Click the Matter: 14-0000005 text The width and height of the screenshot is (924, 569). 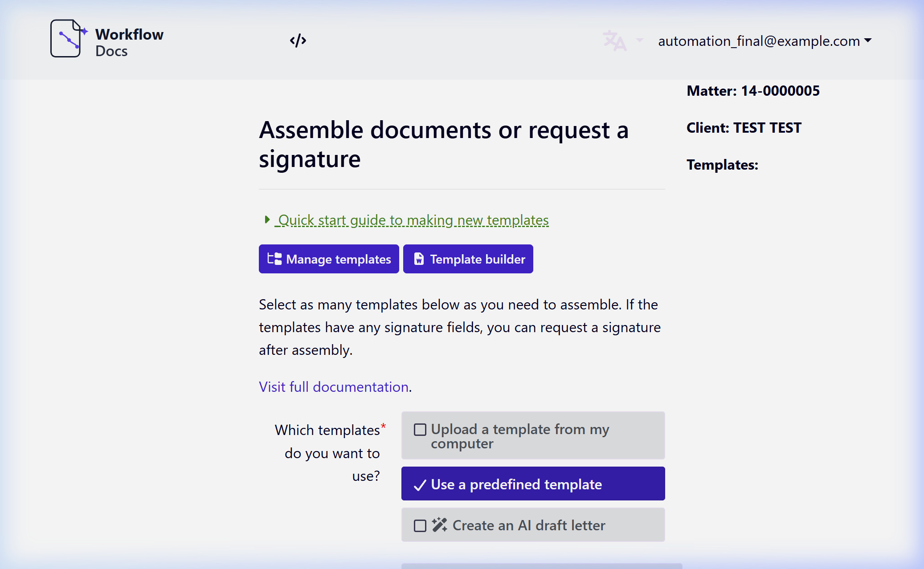coord(753,91)
